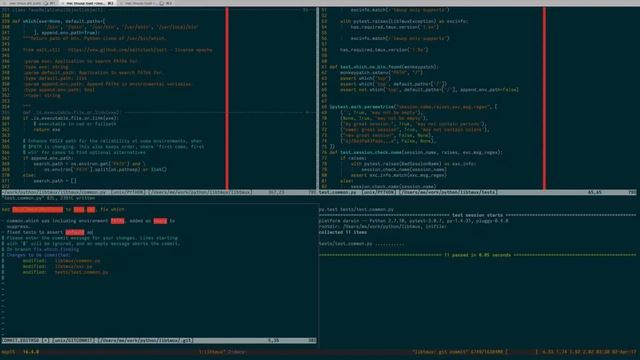The width and height of the screenshot is (640, 360).
Task: Switch to the terminal tab marked ⌘1
Action: pos(29,3)
